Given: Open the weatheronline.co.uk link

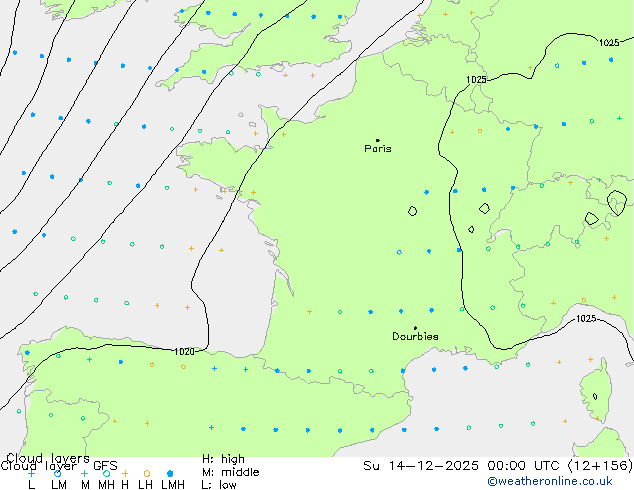Looking at the screenshot, I should [550, 481].
